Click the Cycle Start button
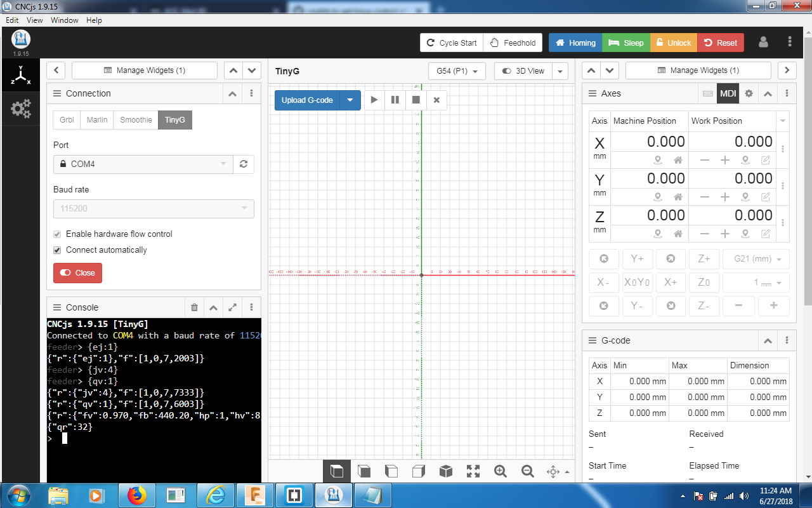812x508 pixels. [452, 43]
